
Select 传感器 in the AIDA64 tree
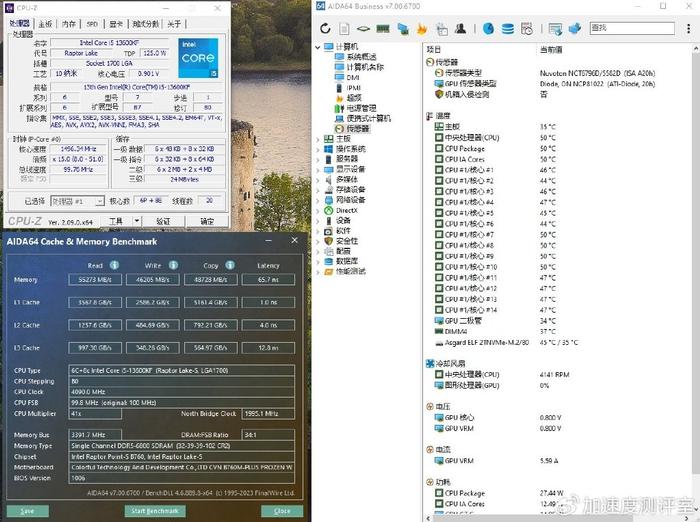coord(358,129)
